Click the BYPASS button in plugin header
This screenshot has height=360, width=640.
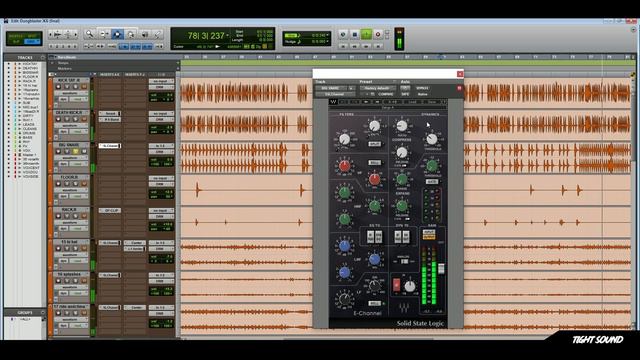[x=422, y=88]
